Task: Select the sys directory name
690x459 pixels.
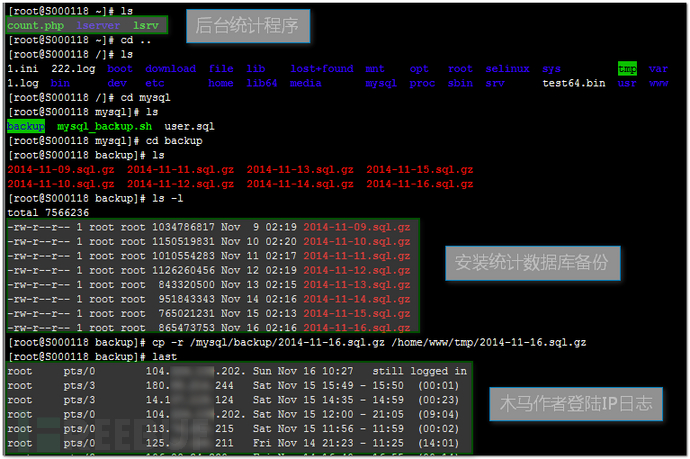Action: click(x=551, y=69)
